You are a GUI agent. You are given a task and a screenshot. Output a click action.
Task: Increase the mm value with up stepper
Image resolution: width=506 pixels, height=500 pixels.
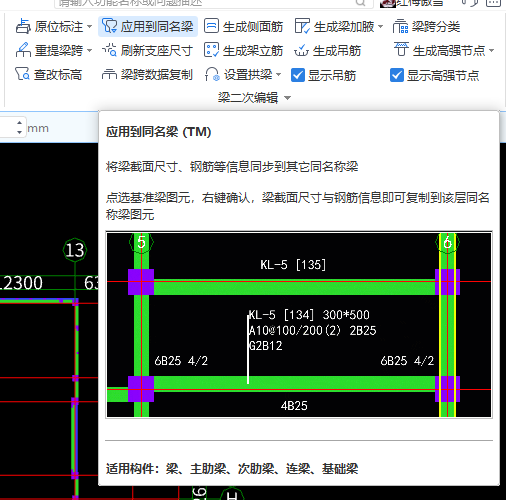pos(19,123)
